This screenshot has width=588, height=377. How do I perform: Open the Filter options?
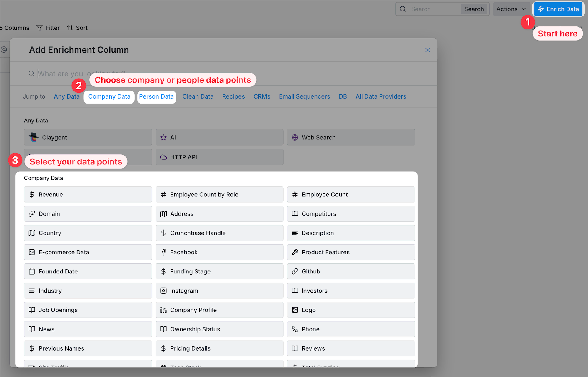pos(48,28)
